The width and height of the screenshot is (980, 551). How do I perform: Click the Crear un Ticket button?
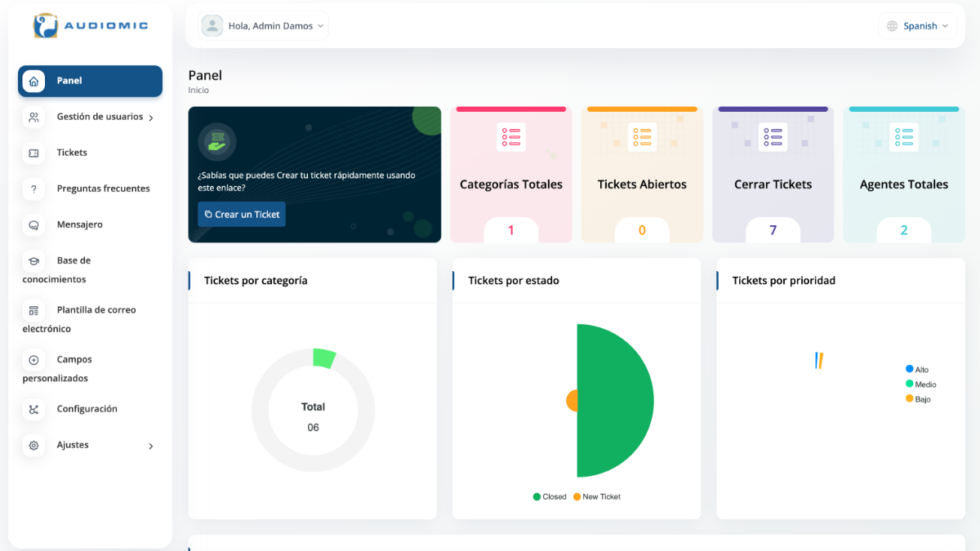pos(242,214)
